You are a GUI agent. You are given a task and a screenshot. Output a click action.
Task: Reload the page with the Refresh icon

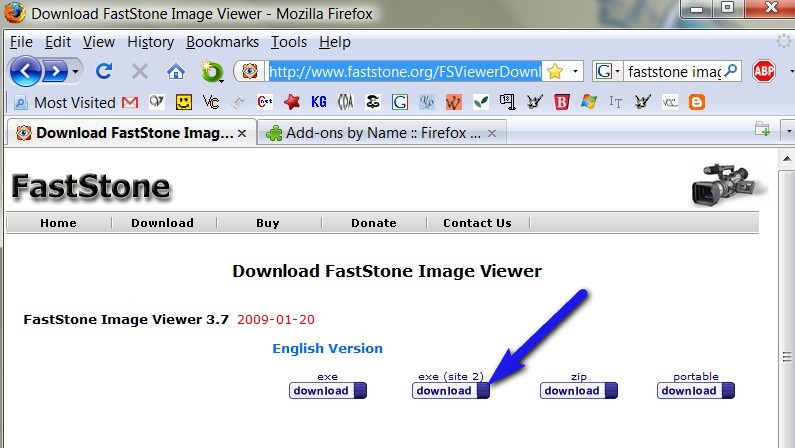[x=104, y=71]
